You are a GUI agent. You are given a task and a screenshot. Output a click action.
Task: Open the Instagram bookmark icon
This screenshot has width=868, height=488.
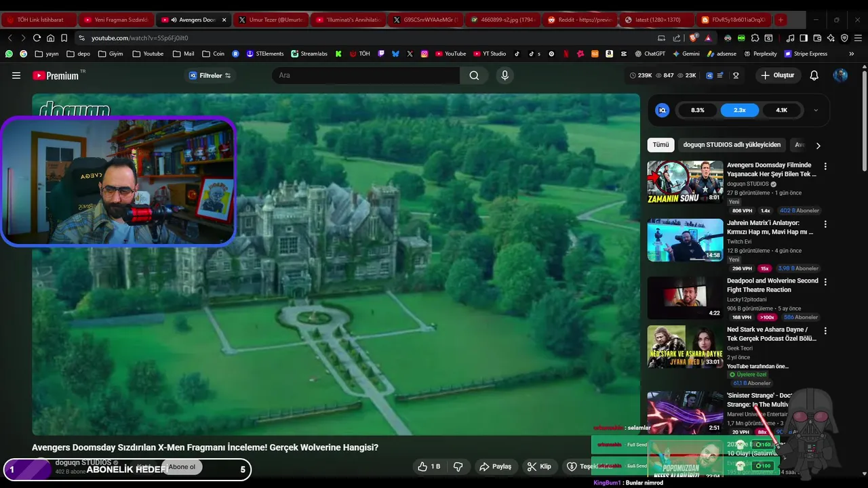tap(424, 54)
